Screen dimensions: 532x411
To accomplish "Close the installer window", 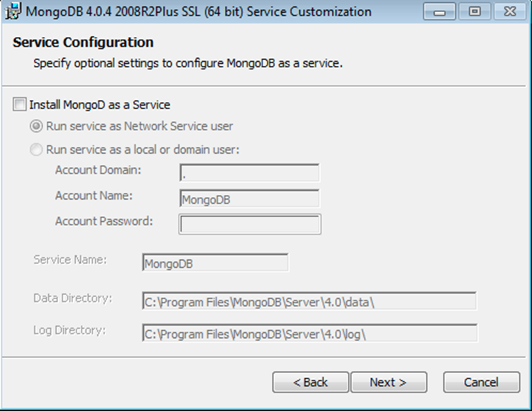I will (510, 12).
